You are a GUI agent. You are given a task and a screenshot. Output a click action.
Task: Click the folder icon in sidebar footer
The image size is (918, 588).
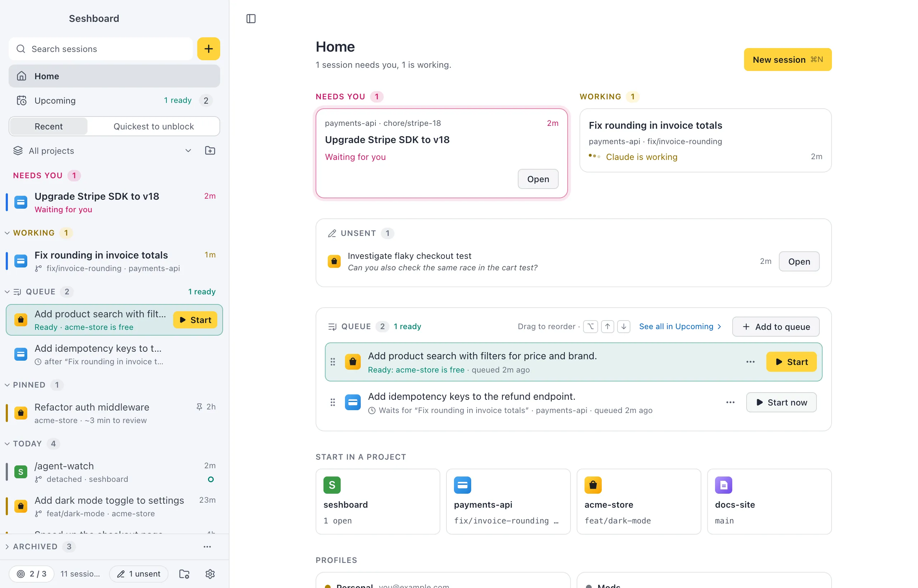point(184,574)
